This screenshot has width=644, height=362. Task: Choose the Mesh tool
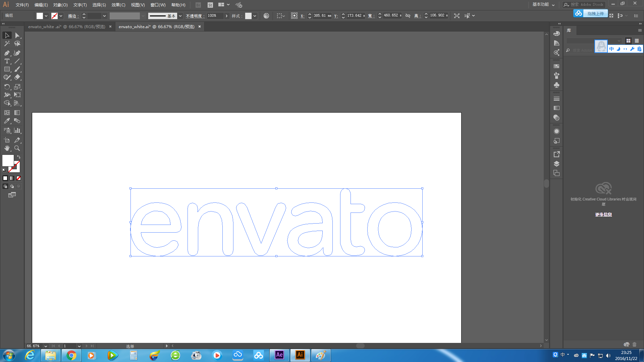7,113
